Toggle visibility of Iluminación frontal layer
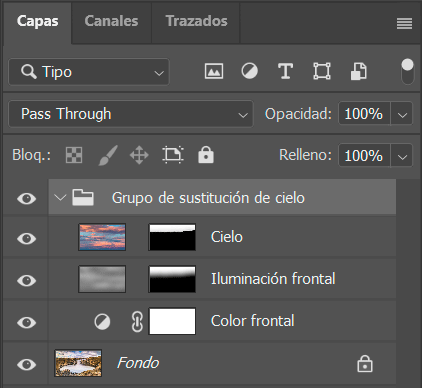The width and height of the screenshot is (422, 388). (x=27, y=281)
